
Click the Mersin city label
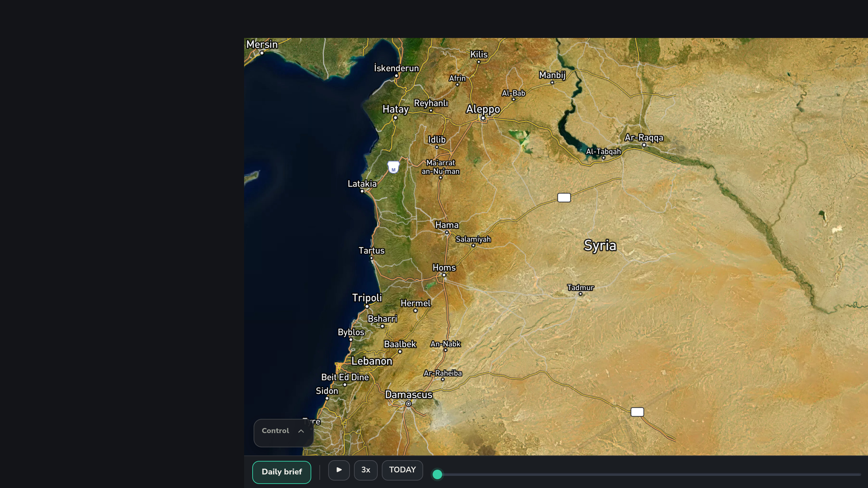(262, 44)
